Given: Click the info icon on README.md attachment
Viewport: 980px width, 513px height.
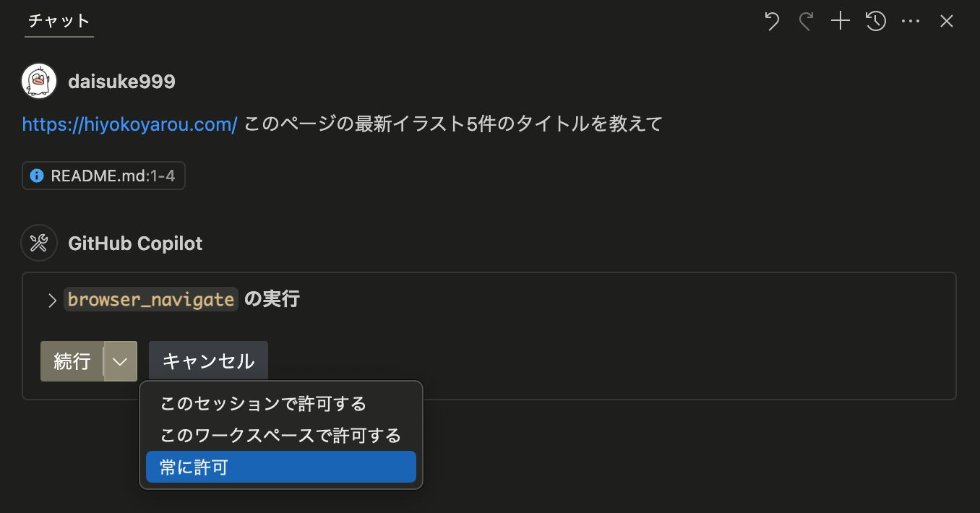Looking at the screenshot, I should tap(36, 175).
